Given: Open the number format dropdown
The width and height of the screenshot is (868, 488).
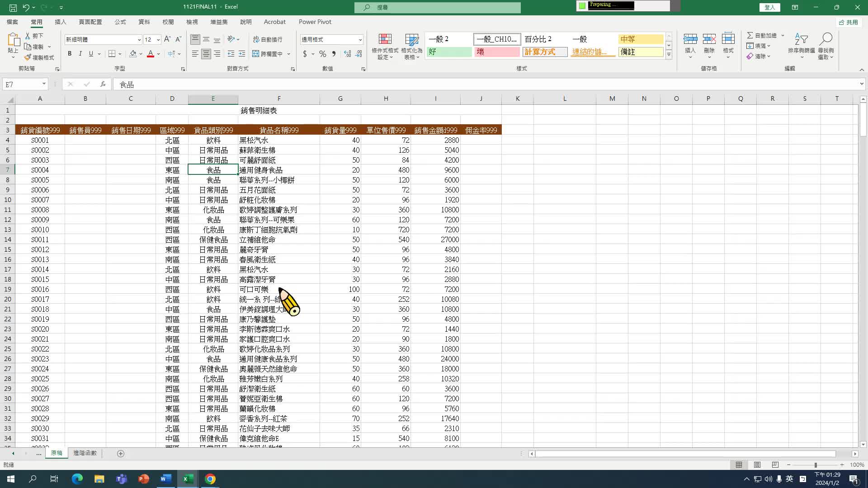Looking at the screenshot, I should coord(360,40).
